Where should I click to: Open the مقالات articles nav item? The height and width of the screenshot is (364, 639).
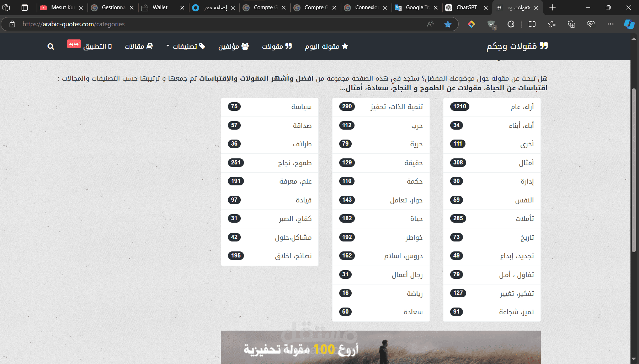(139, 47)
